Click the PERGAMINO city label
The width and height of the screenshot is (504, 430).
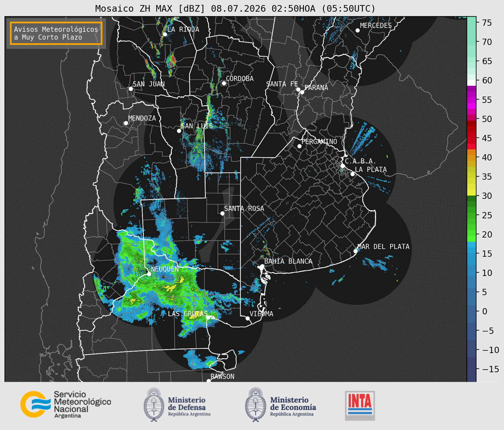[319, 141]
